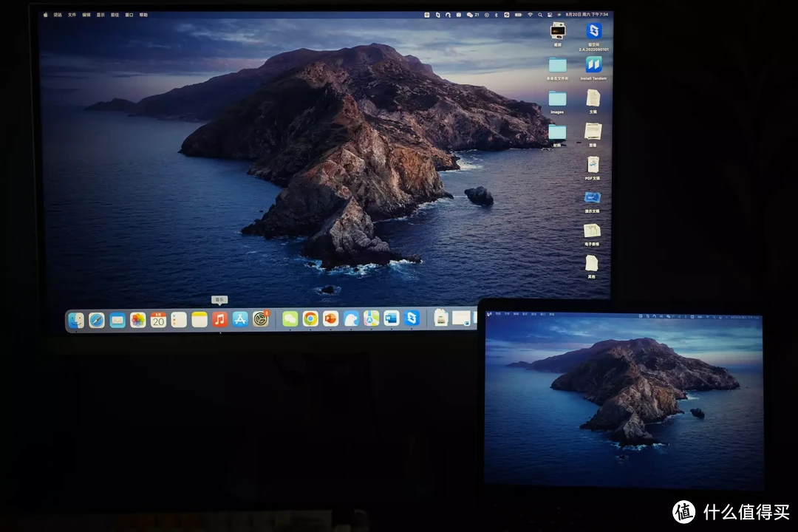
Task: Open the 访达 Finder menu
Action: click(58, 15)
